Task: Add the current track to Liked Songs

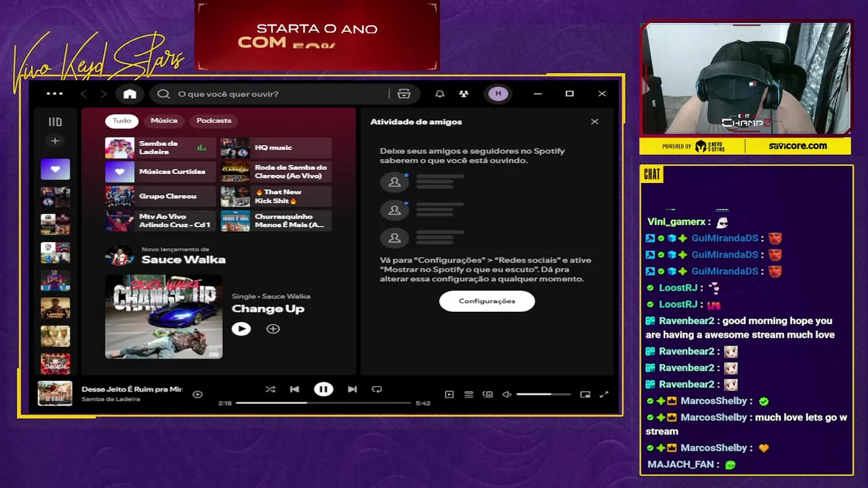Action: pos(197,394)
